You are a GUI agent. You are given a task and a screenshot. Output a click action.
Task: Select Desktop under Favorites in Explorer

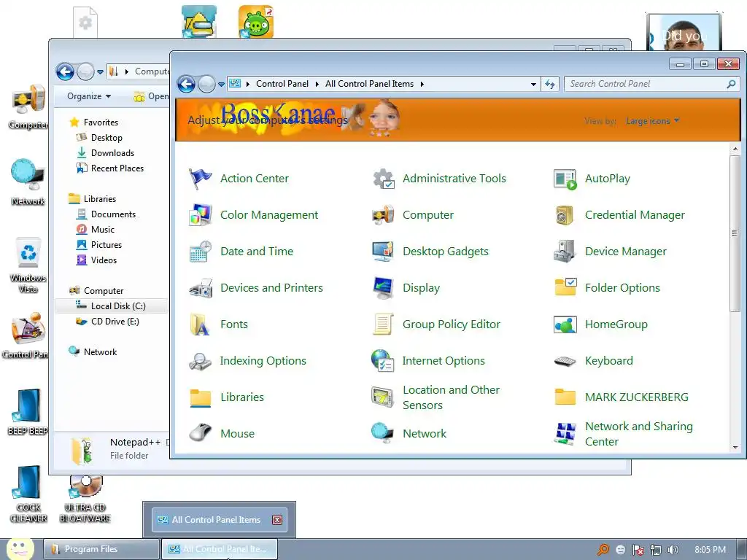pyautogui.click(x=107, y=138)
